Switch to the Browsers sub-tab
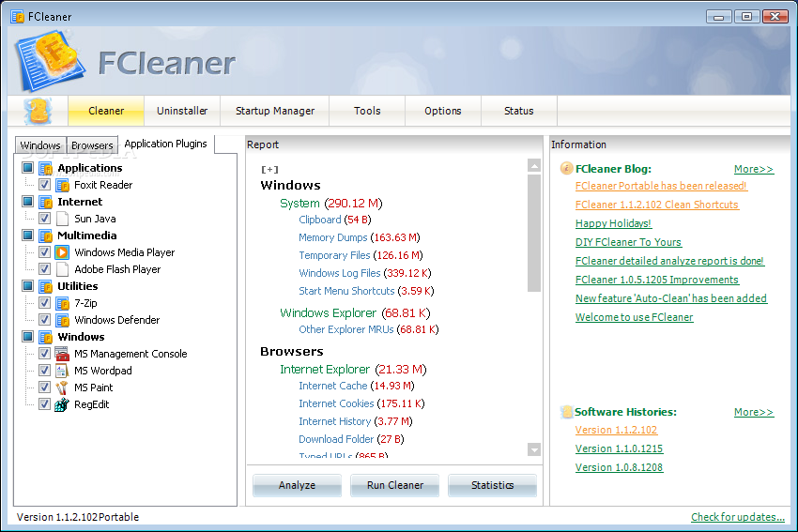The height and width of the screenshot is (532, 798). tap(92, 145)
